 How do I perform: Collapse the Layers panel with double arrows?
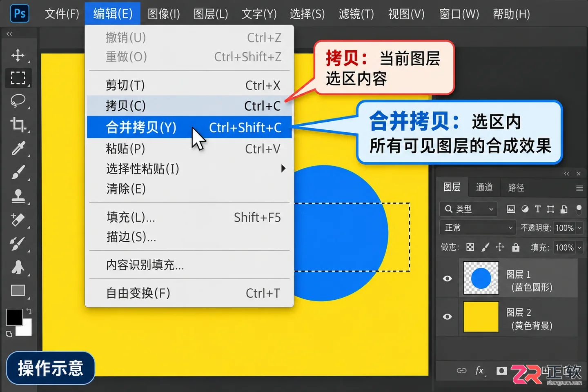point(566,174)
